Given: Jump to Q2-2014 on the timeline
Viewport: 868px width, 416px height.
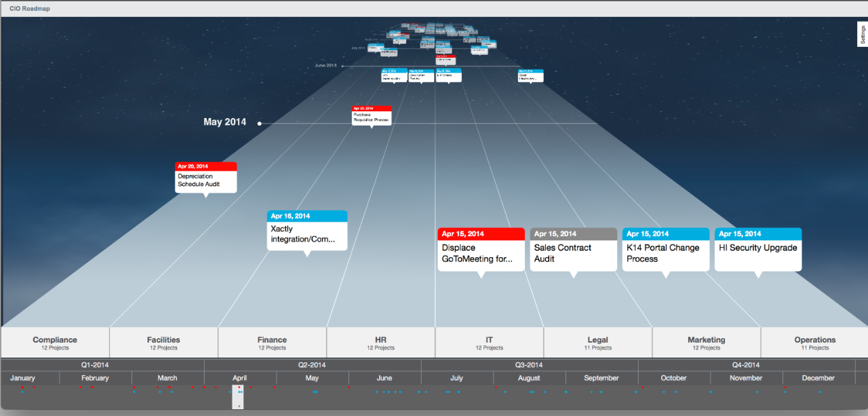Looking at the screenshot, I should (x=312, y=364).
